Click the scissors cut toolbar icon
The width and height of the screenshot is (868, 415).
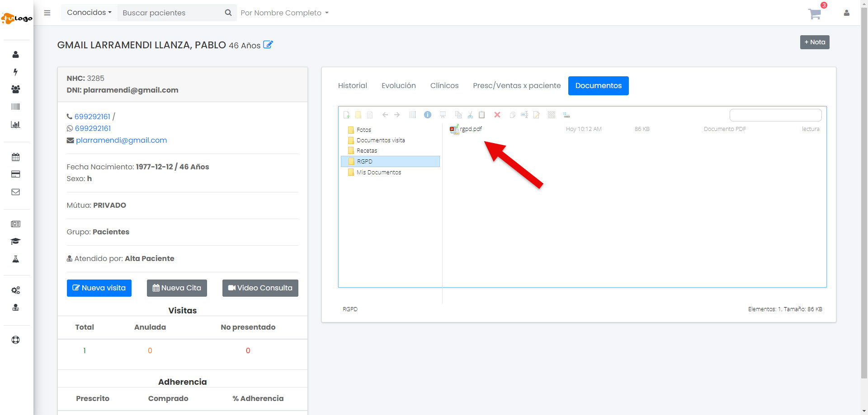click(x=470, y=115)
